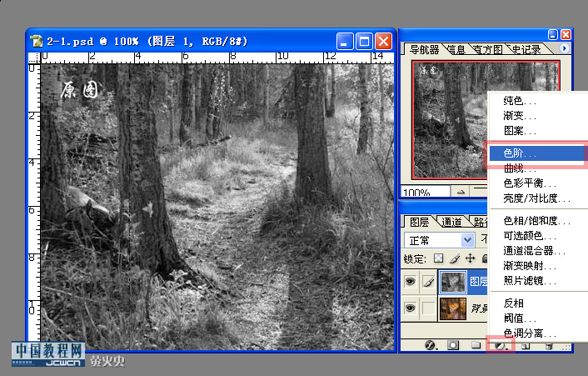
Task: Switch to the 导航器 tab
Action: pos(424,49)
